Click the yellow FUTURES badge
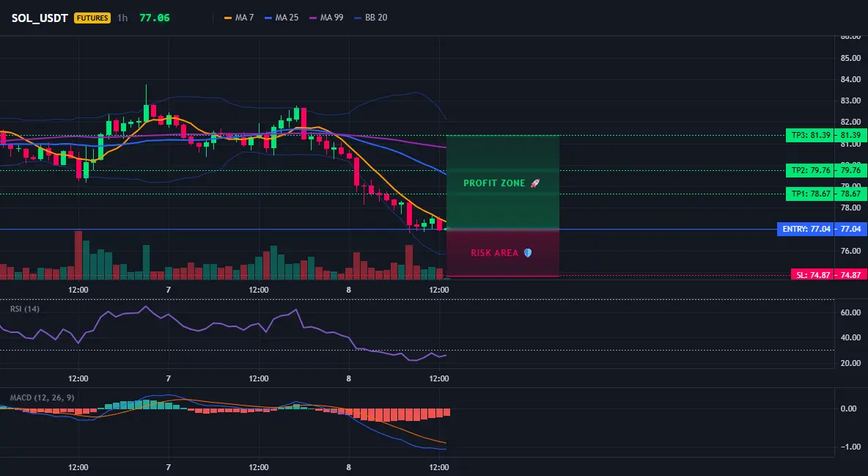 (92, 18)
